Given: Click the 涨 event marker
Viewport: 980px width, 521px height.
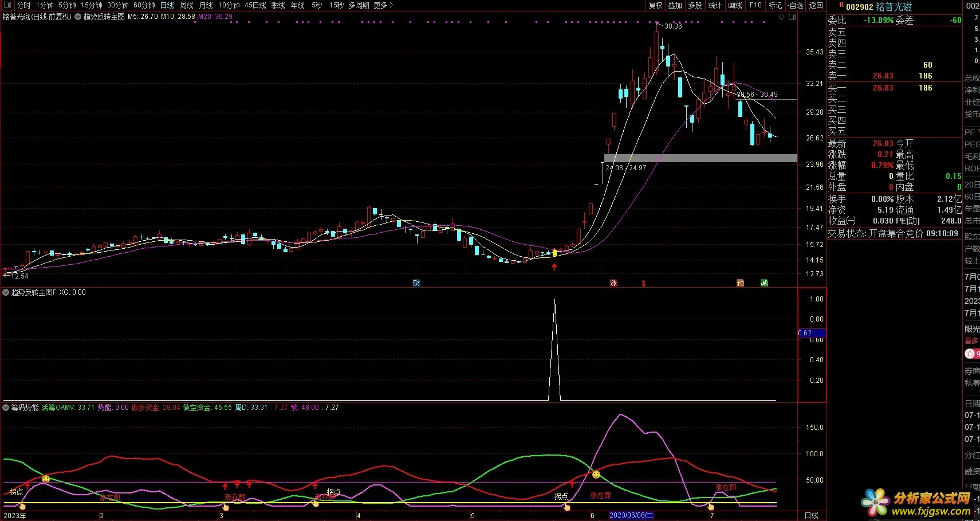Looking at the screenshot, I should click(613, 283).
